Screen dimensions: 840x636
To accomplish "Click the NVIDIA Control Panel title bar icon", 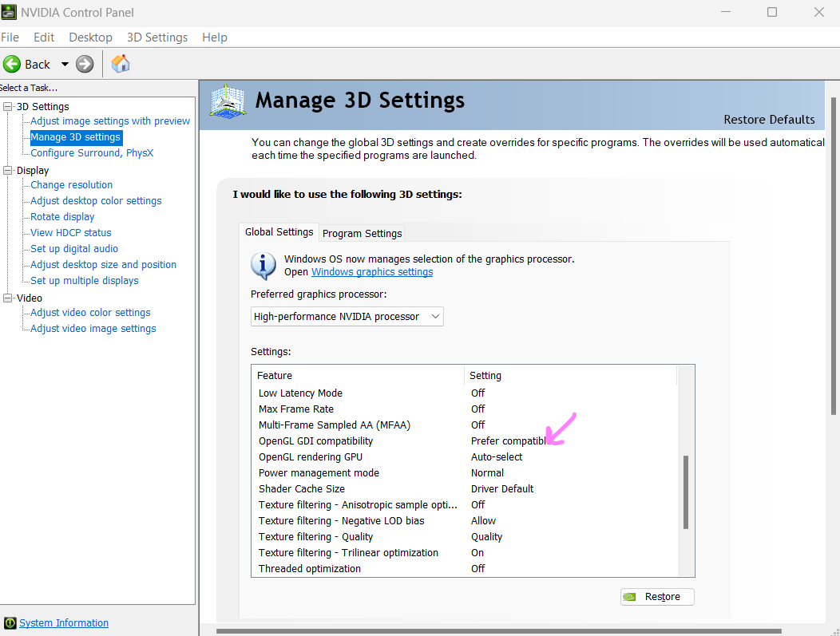I will [x=9, y=12].
